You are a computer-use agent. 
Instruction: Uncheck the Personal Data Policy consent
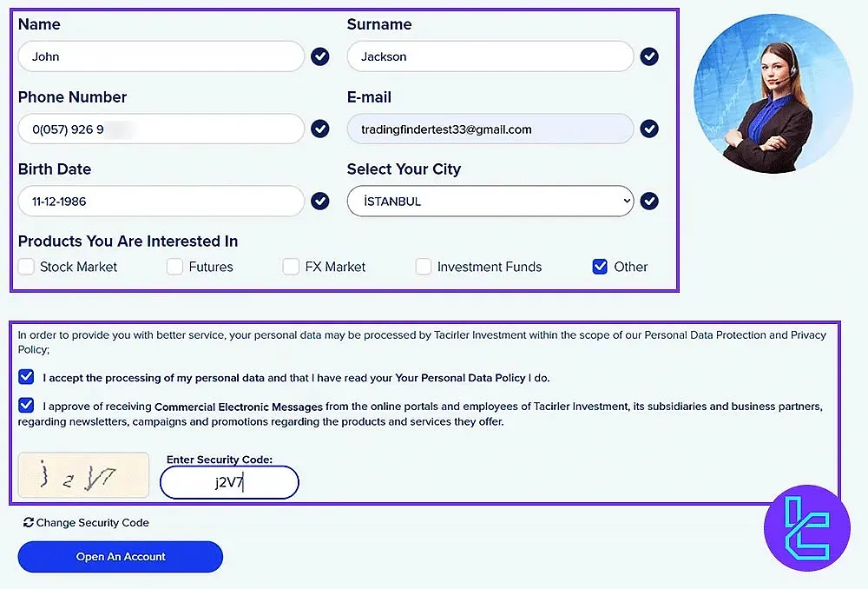click(25, 377)
